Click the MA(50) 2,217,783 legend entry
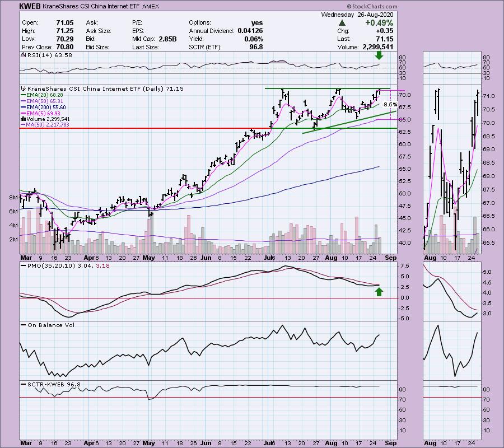Viewport: 504px width, 448px height. click(x=48, y=125)
